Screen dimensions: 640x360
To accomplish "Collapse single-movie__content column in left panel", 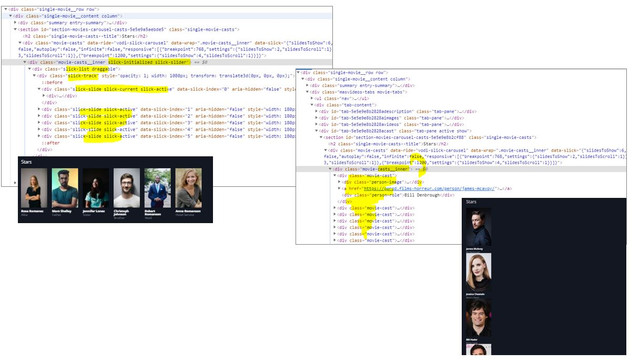I will (11, 16).
